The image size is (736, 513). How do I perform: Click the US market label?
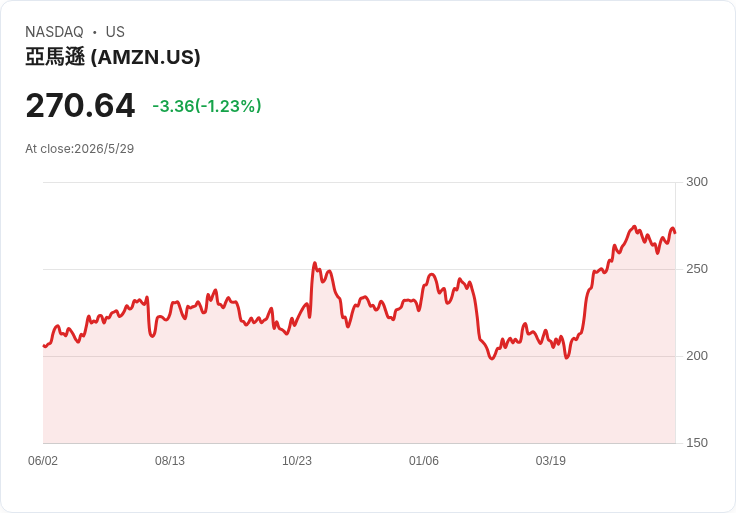click(115, 32)
